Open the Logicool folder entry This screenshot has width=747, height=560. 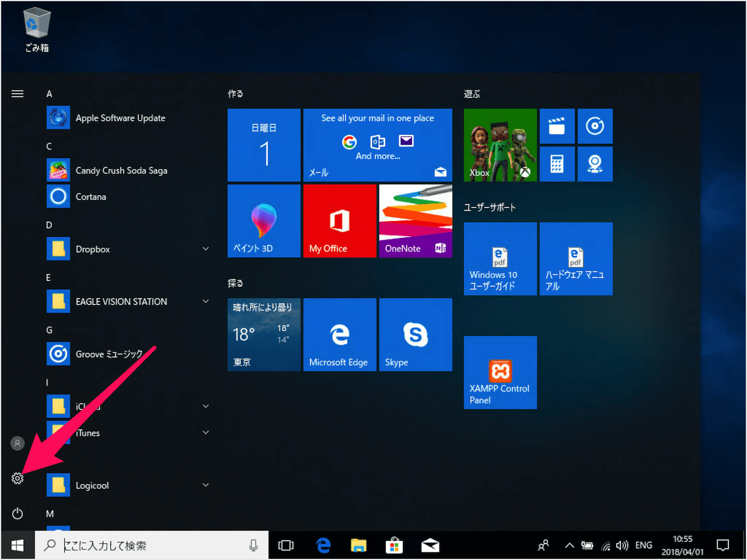point(128,485)
